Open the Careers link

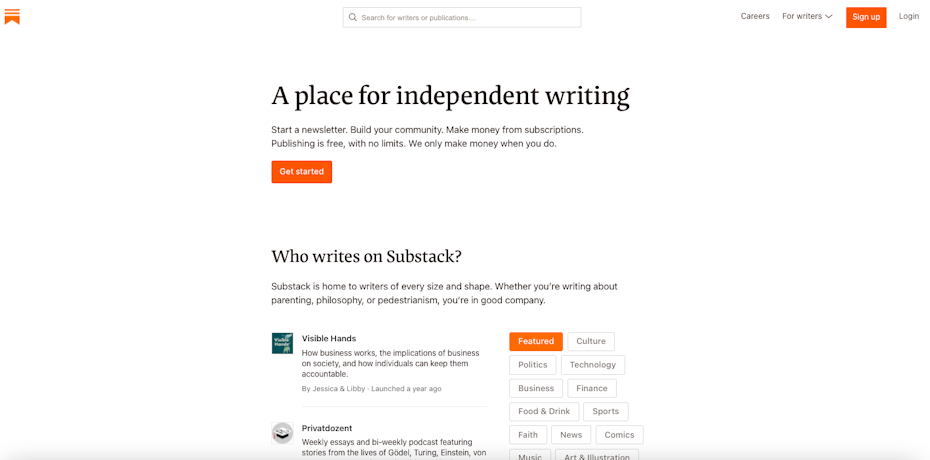pos(755,16)
